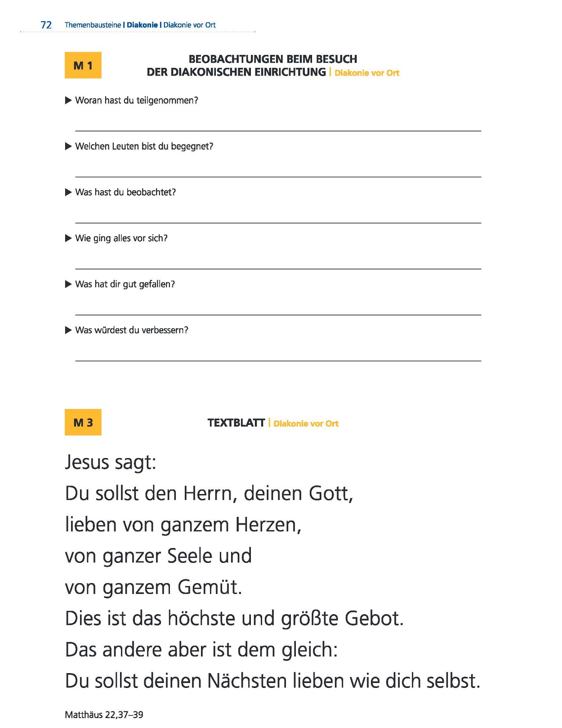
Task: Click the triangle before "Welchen Leuten bist du begegnet?"
Action: tap(68, 146)
